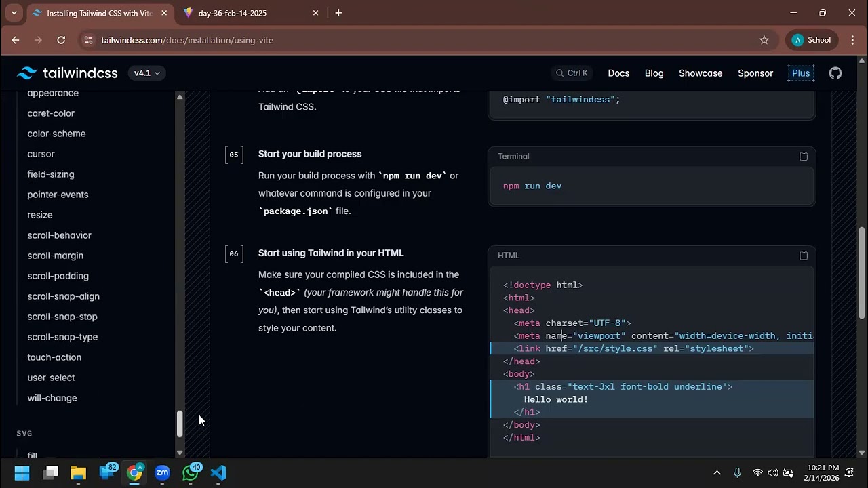
Task: Click the sidebar scrollbar thumb
Action: point(180,424)
